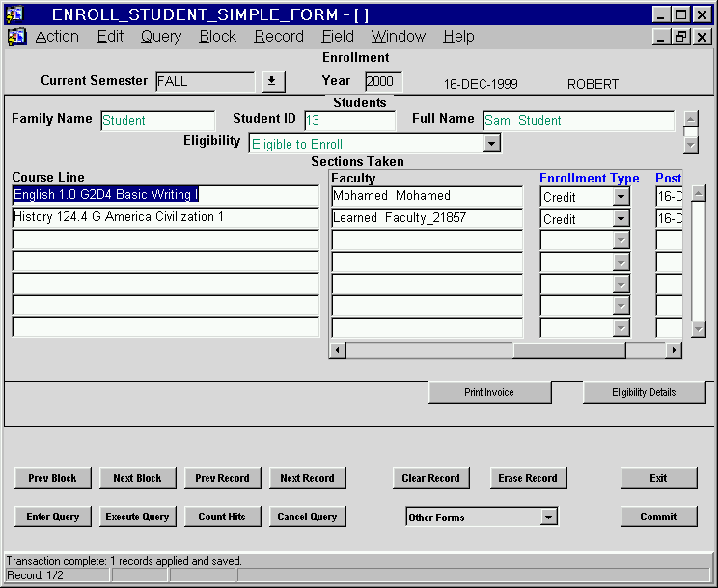The image size is (718, 588).
Task: Open the Field menu
Action: [x=338, y=36]
